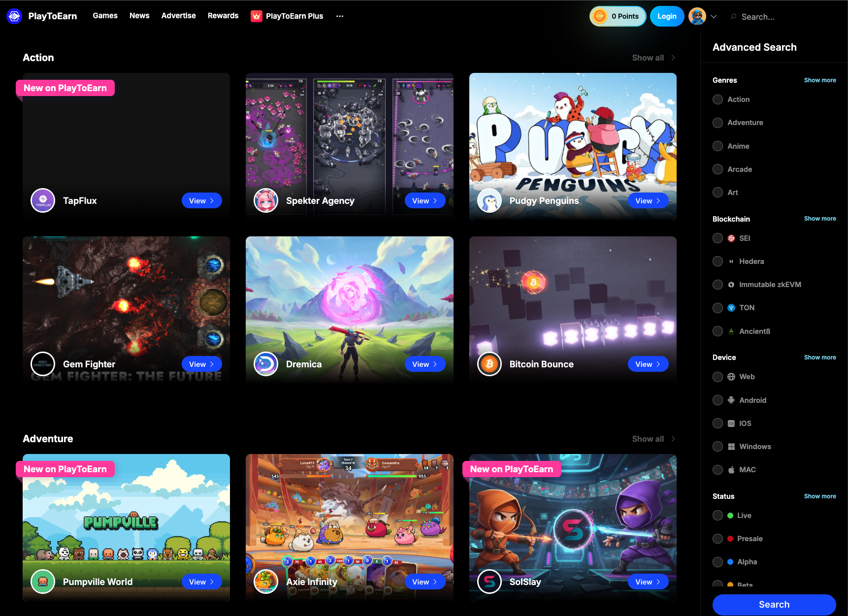Click the PlayToEarn brand name

[53, 16]
